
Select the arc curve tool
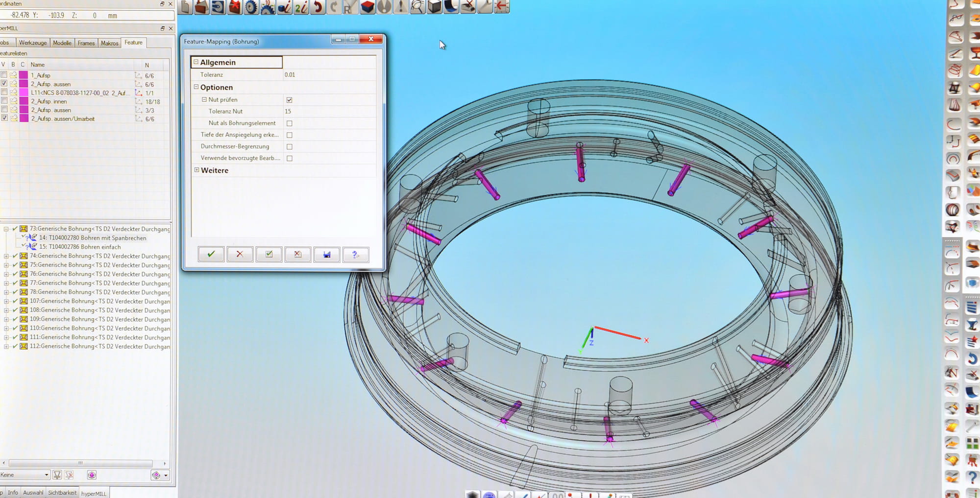click(x=953, y=124)
